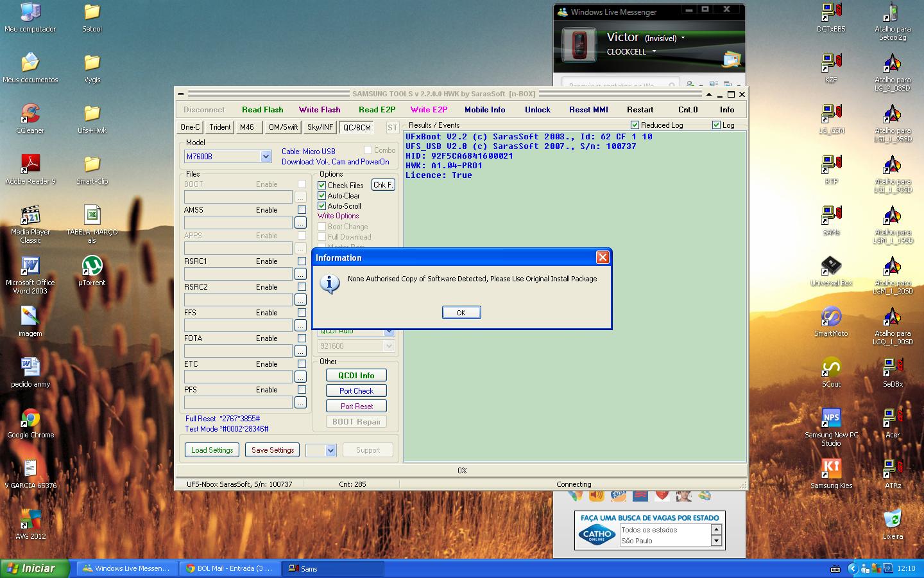
Task: Open the settings dropdown beside Save Settings
Action: point(330,450)
